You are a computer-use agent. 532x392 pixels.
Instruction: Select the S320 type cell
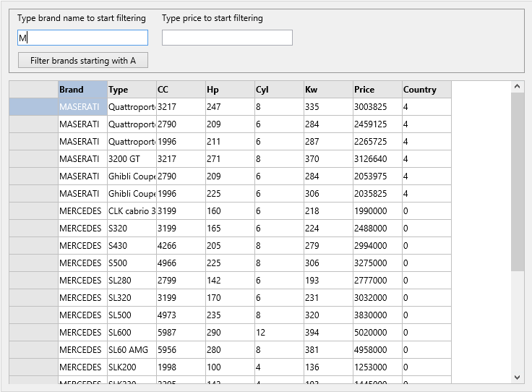132,229
